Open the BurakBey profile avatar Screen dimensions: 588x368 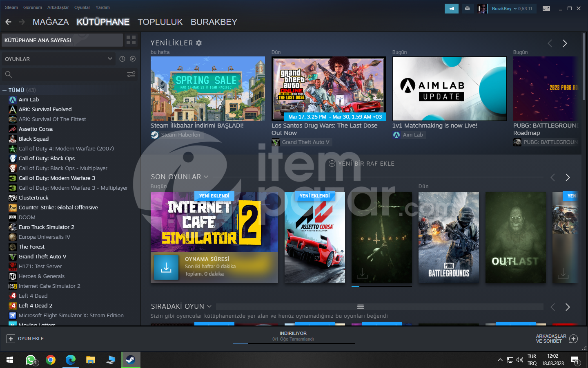pos(482,9)
